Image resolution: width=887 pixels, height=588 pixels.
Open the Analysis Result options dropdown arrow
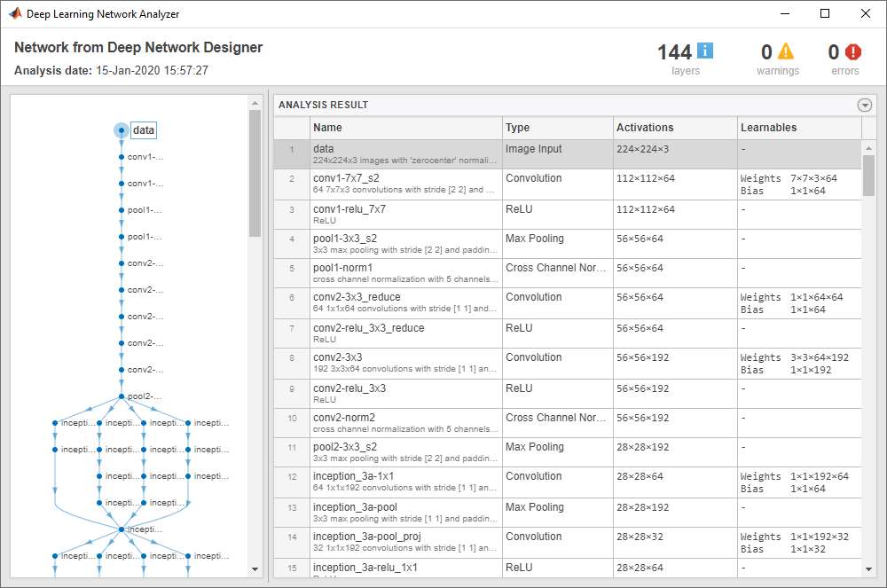[864, 106]
